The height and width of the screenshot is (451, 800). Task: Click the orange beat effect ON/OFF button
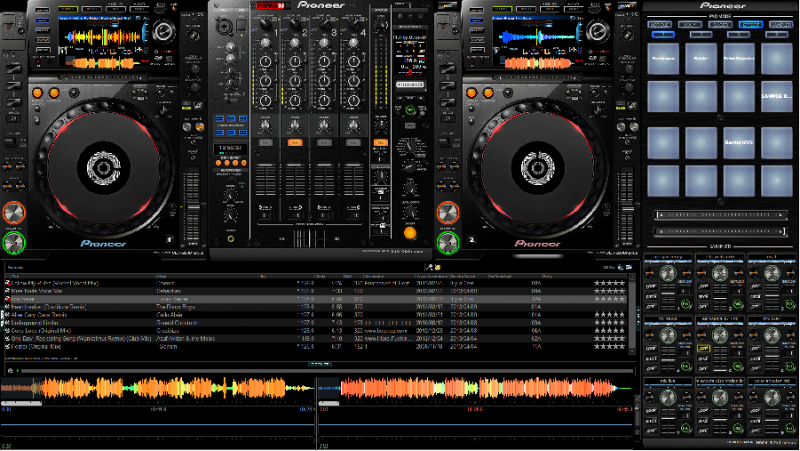(410, 233)
